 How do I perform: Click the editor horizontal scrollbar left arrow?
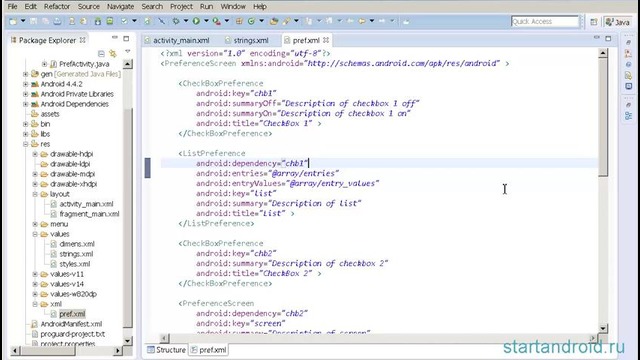point(164,338)
